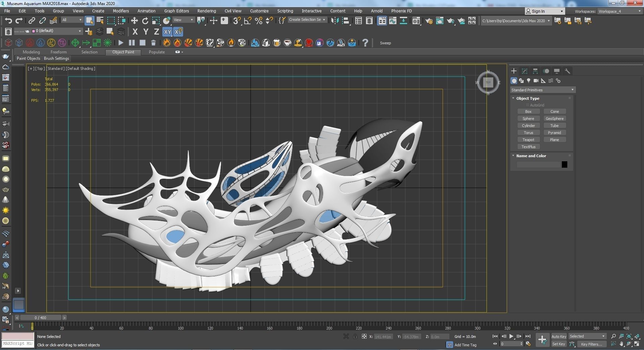Open the Graph Editors menu
644x350 pixels.
(x=176, y=11)
